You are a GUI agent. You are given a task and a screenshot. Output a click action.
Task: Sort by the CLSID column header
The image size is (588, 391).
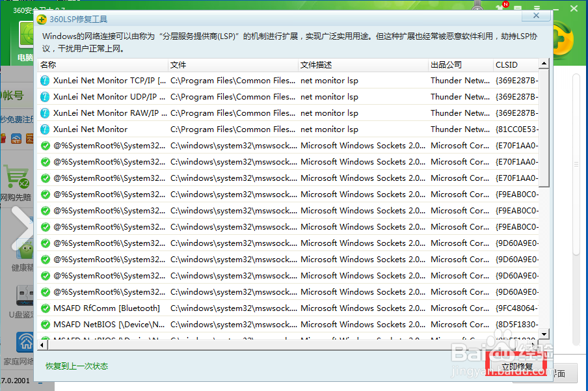click(x=516, y=65)
